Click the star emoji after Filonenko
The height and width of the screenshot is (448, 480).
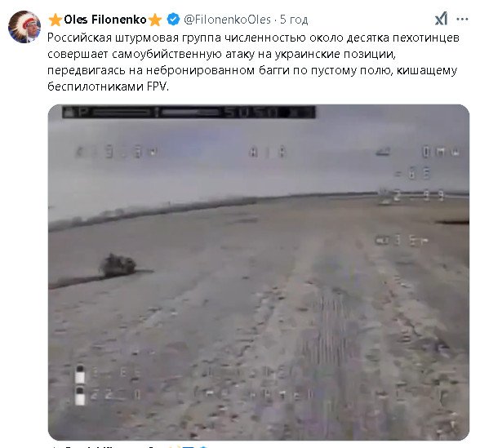pos(155,20)
